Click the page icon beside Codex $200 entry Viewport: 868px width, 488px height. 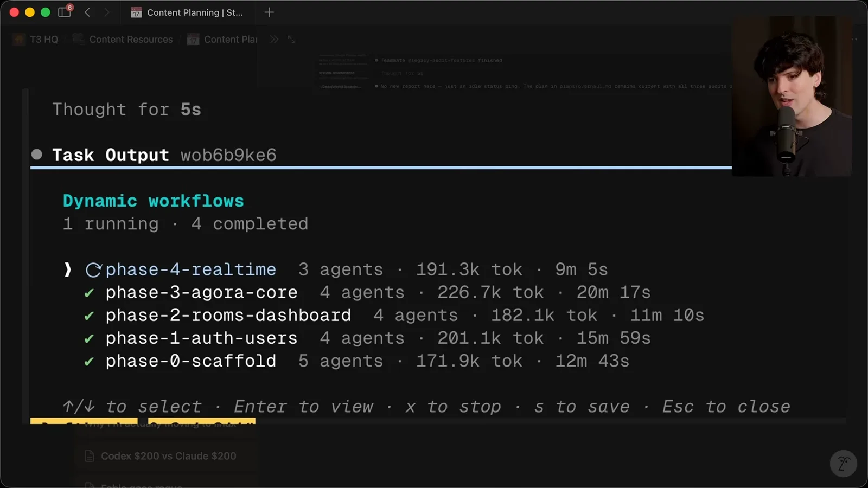(90, 456)
